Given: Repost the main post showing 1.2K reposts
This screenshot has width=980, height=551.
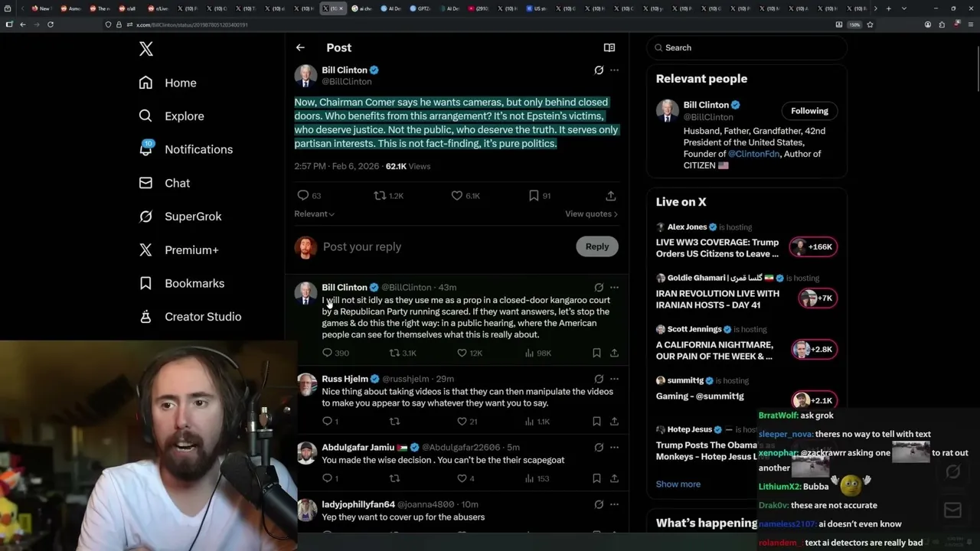Looking at the screenshot, I should (380, 196).
